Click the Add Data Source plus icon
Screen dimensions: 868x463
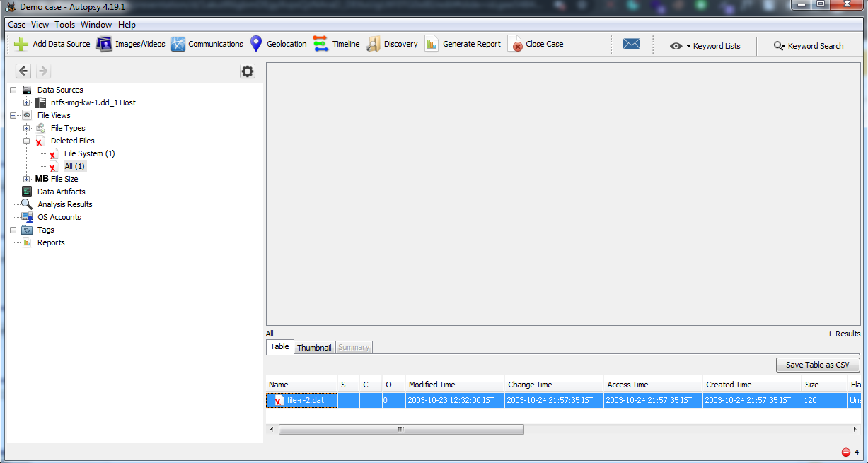click(21, 44)
